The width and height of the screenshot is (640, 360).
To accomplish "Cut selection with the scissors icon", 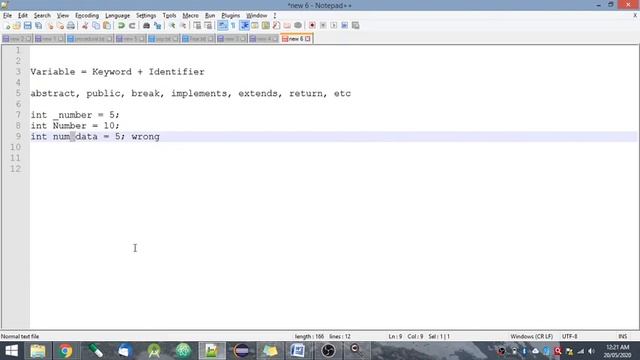I will click(x=85, y=26).
